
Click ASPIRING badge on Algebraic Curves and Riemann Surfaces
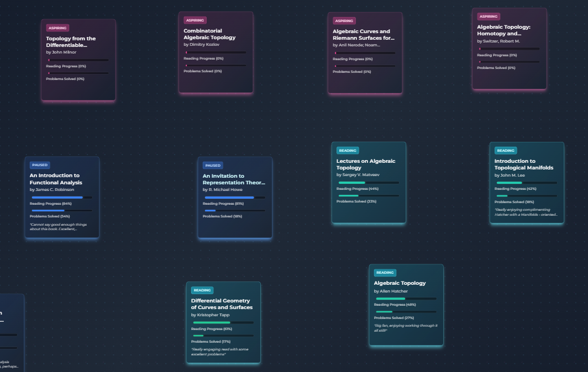tap(344, 21)
